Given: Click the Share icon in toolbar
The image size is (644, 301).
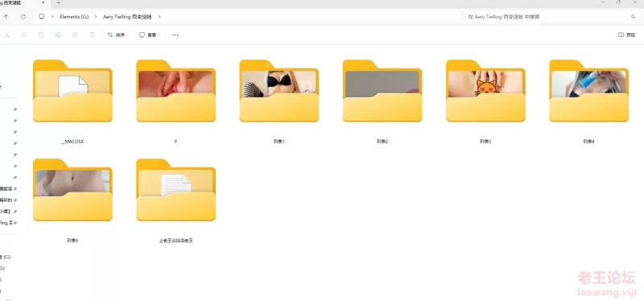Looking at the screenshot, I should click(75, 35).
